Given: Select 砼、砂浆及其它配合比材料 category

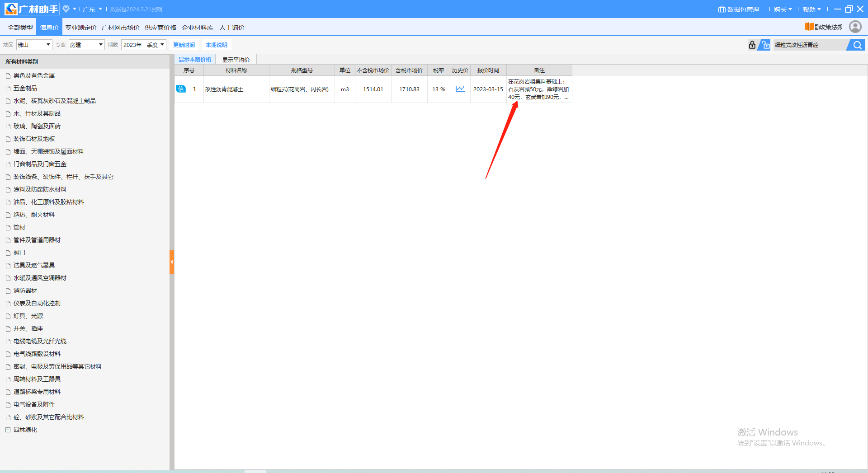Looking at the screenshot, I should pyautogui.click(x=48, y=417).
